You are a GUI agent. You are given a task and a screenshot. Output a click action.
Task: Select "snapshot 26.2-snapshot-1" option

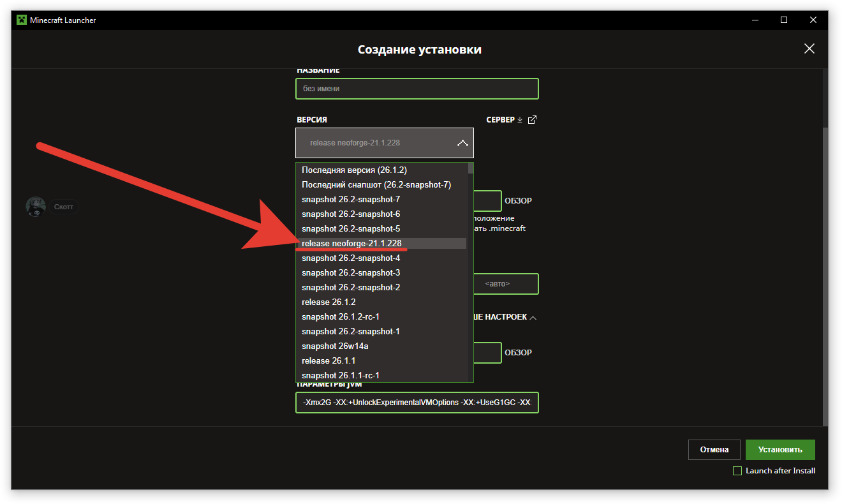tap(381, 332)
